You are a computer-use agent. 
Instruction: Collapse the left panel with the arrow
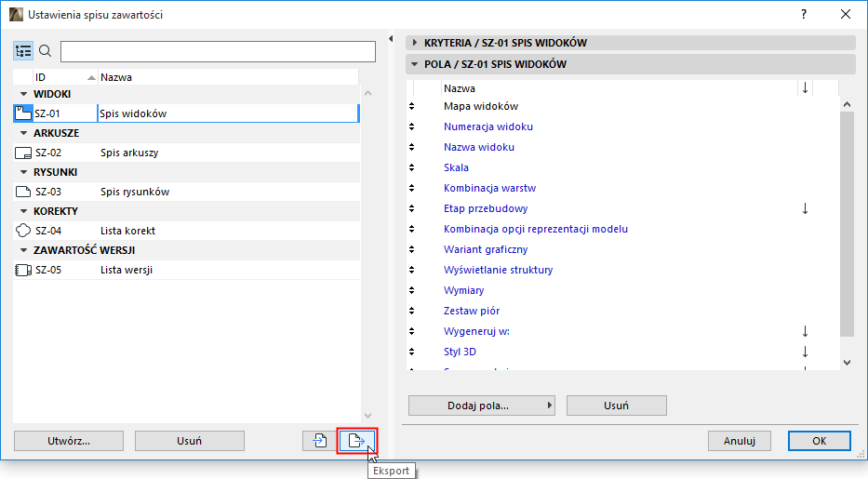coord(391,39)
